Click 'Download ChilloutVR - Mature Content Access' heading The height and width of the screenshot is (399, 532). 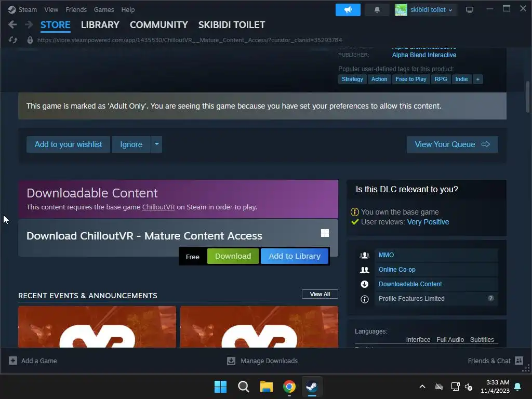144,236
